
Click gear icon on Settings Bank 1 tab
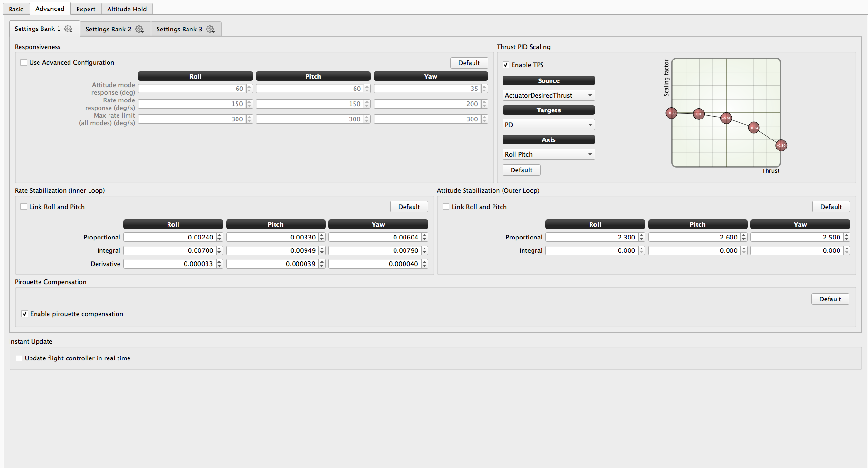pos(69,29)
